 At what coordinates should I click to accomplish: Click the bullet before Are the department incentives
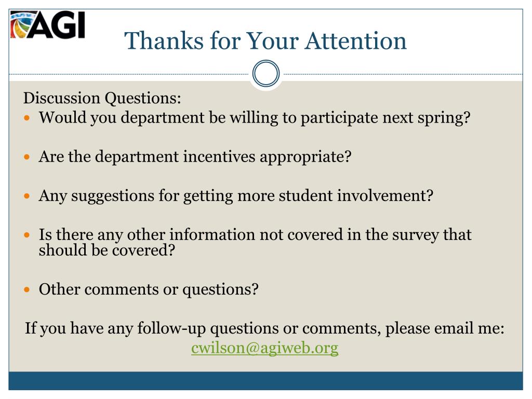click(x=27, y=157)
